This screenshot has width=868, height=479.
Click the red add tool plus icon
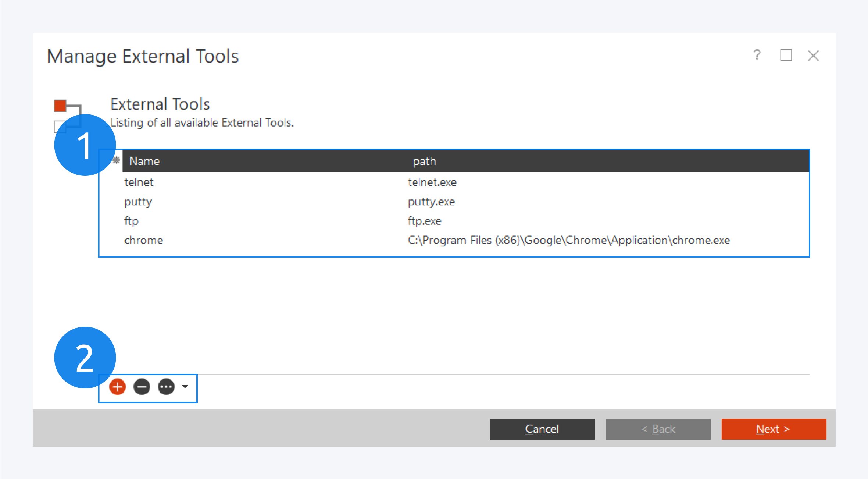pyautogui.click(x=118, y=387)
